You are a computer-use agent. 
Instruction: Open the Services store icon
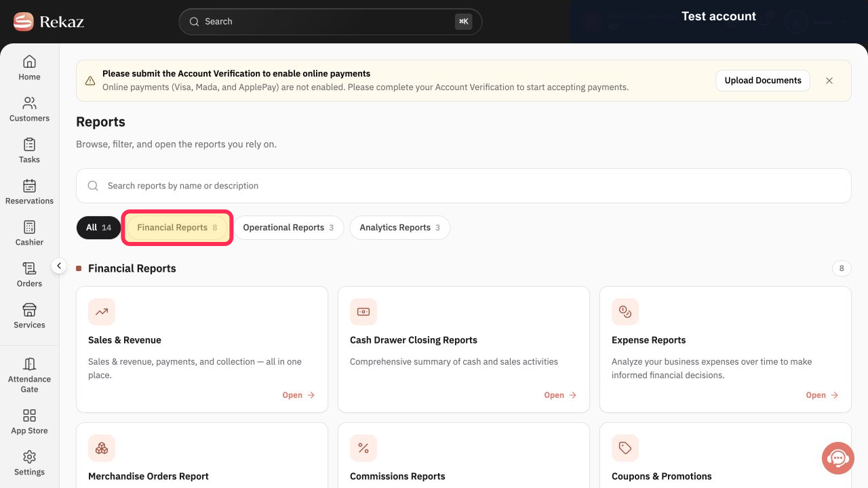tap(29, 310)
